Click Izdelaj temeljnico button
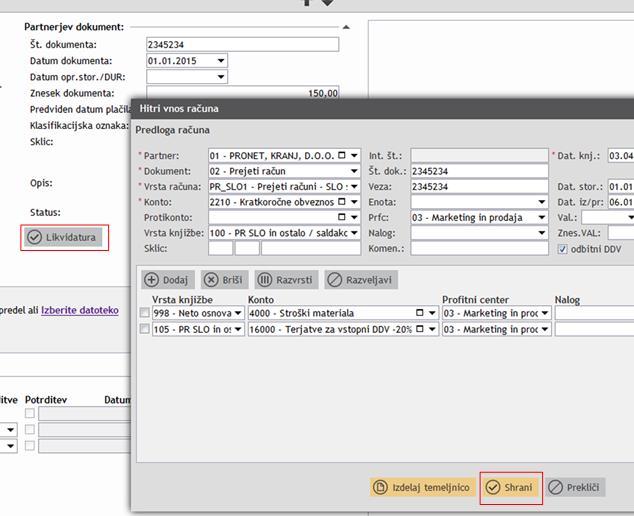Image resolution: width=634 pixels, height=516 pixels. pos(423,487)
